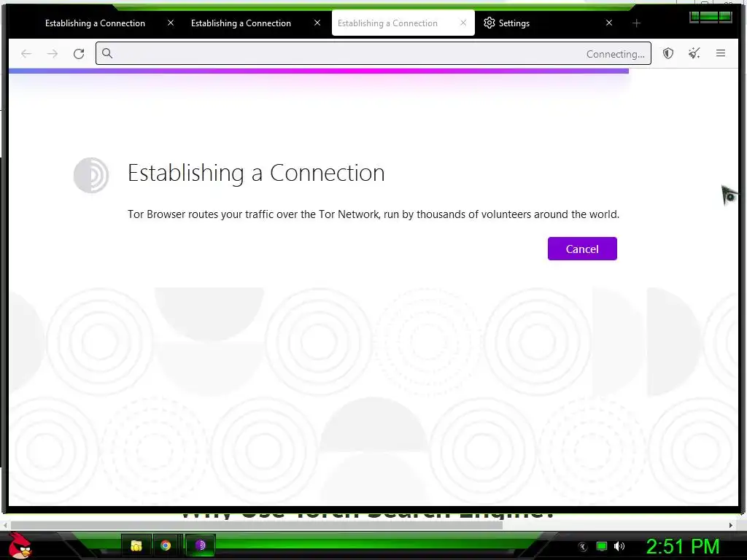Viewport: 747px width, 560px height.
Task: Click the green window control buttons
Action: click(x=711, y=17)
